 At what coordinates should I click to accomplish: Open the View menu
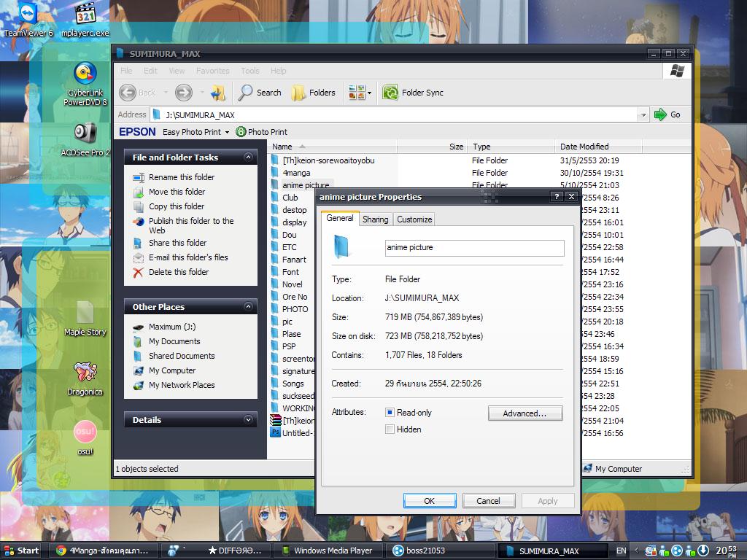[x=177, y=71]
